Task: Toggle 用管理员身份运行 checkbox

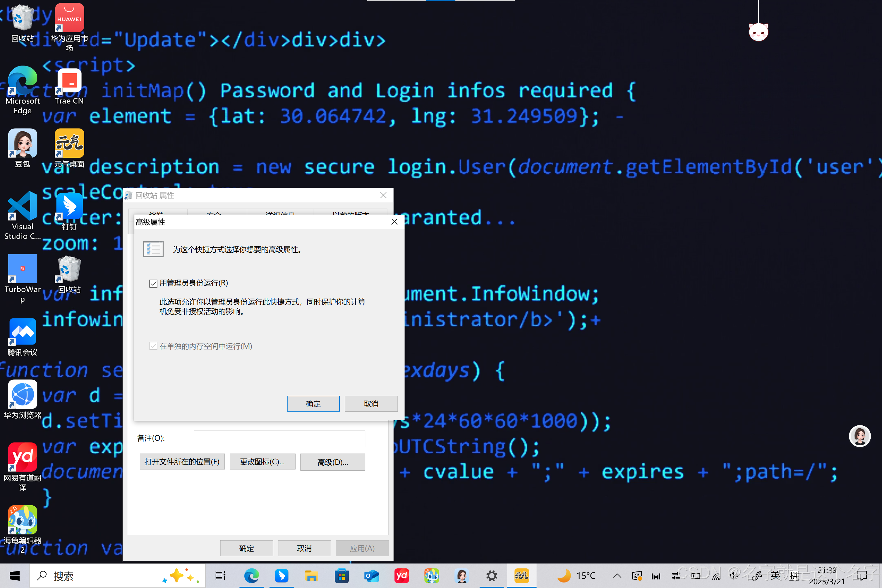Action: [153, 283]
